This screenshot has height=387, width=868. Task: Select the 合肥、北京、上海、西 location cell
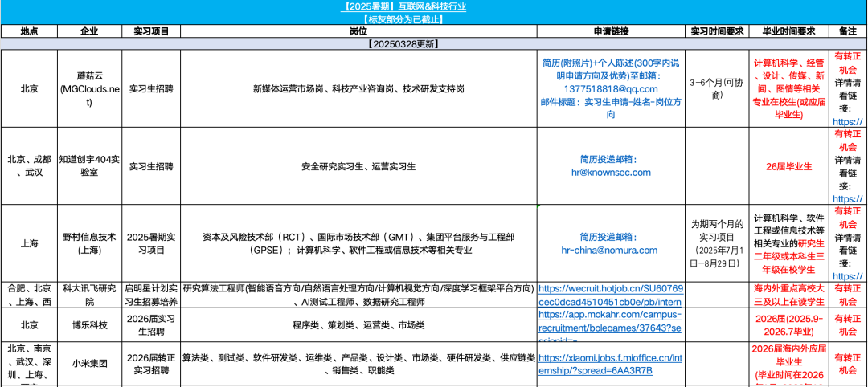click(29, 295)
